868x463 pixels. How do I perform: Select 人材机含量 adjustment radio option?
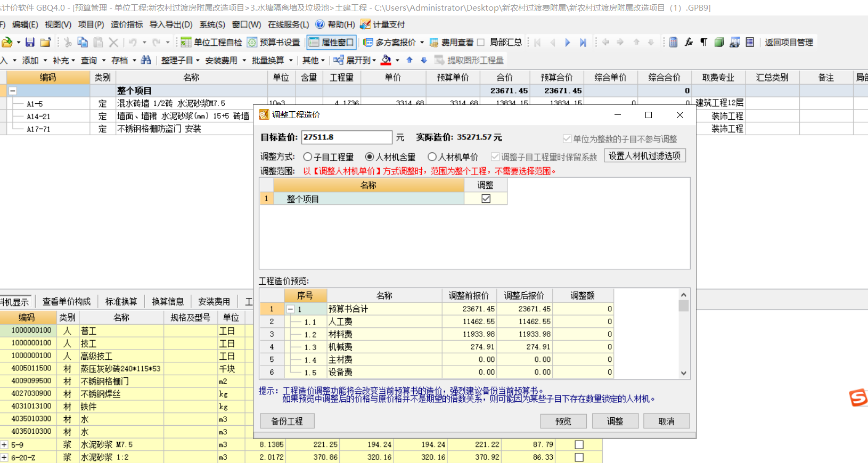click(x=370, y=156)
